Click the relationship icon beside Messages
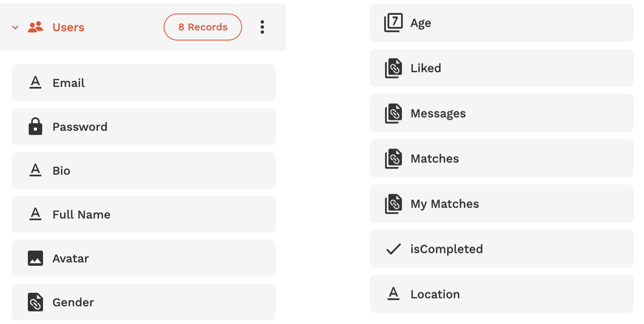This screenshot has width=644, height=324. point(393,113)
